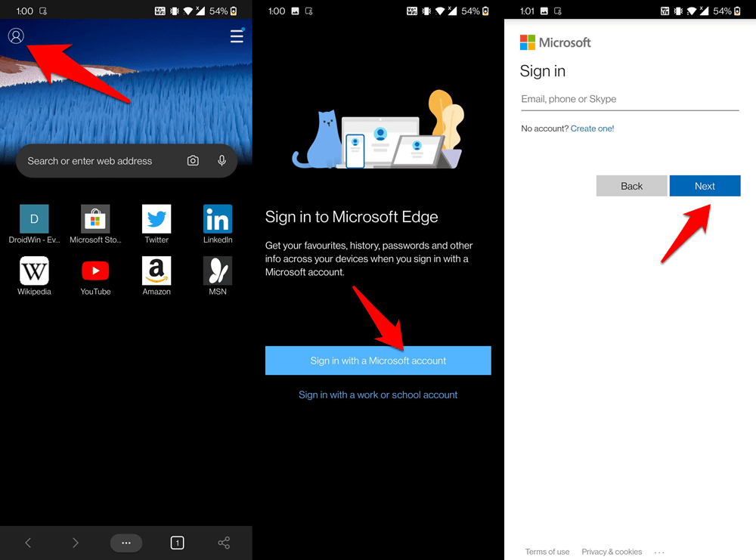Open the three-dots options pill
The width and height of the screenshot is (756, 560).
click(x=126, y=543)
